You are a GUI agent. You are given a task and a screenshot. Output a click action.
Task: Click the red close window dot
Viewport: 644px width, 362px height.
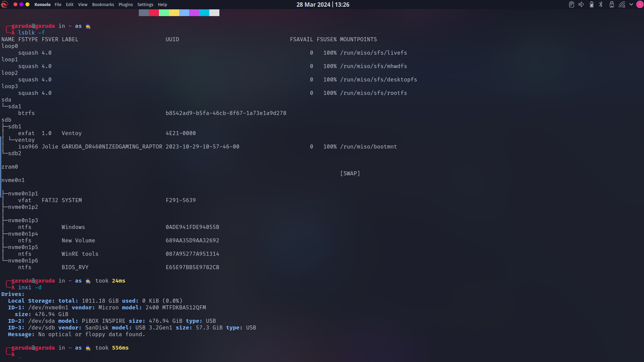15,4
